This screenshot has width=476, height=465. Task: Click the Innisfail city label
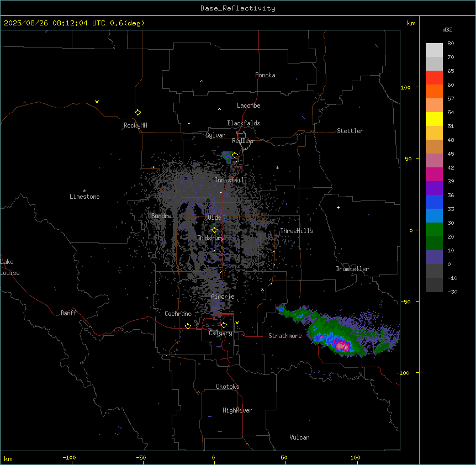229,180
